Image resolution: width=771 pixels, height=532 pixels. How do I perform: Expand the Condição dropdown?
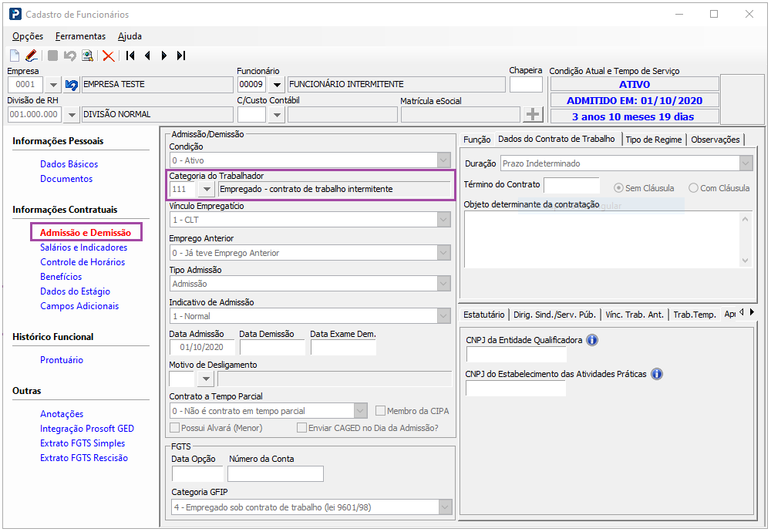coord(443,160)
